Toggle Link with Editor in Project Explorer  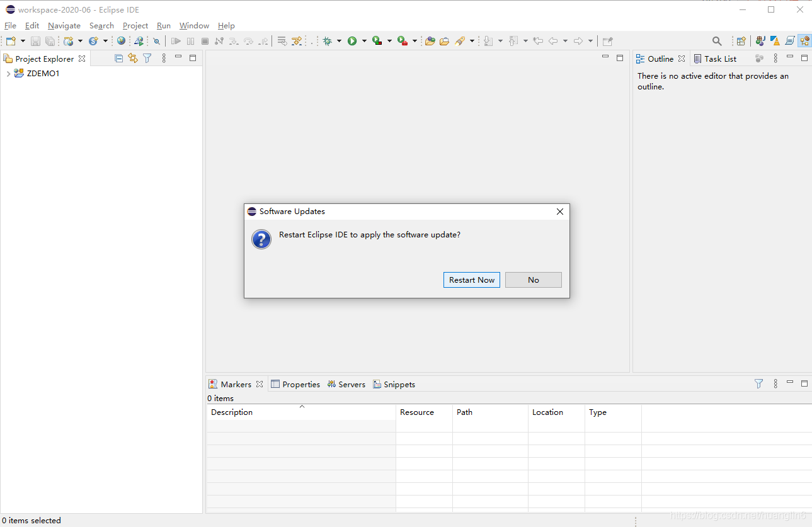tap(133, 58)
